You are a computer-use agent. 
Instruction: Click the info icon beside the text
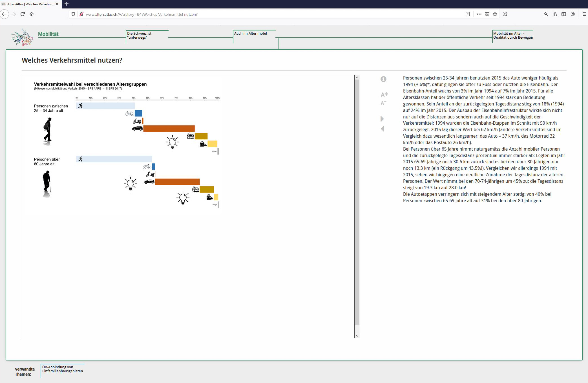[x=383, y=79]
